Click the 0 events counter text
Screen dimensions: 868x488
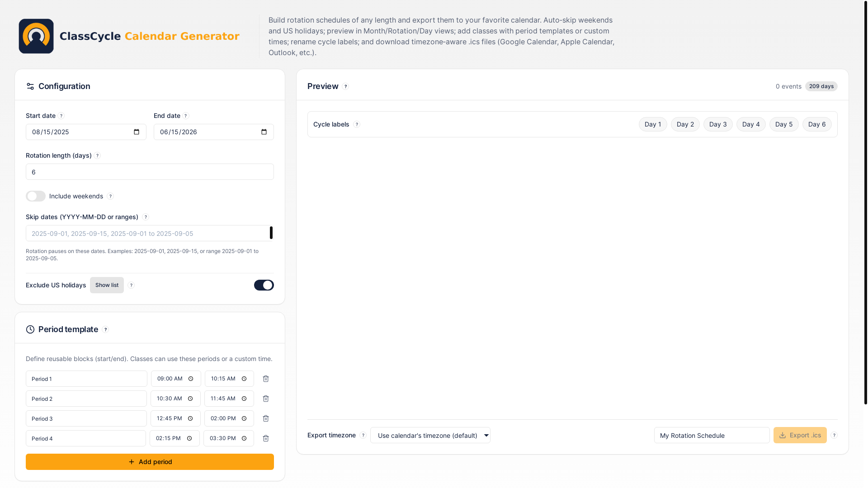click(x=788, y=86)
